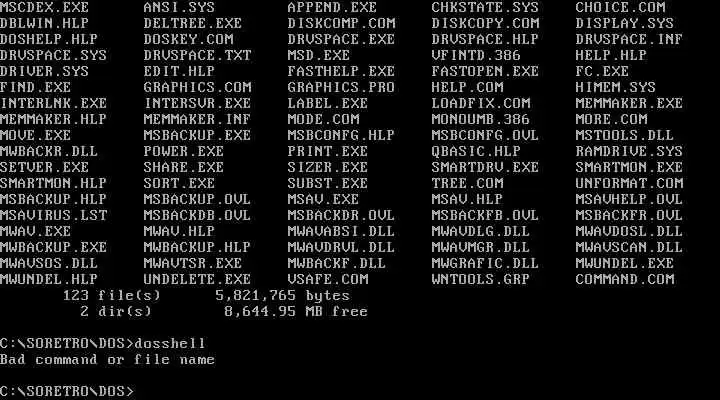Image resolution: width=720 pixels, height=400 pixels.
Task: Click on UNFORMAT.COM file name
Action: [629, 183]
